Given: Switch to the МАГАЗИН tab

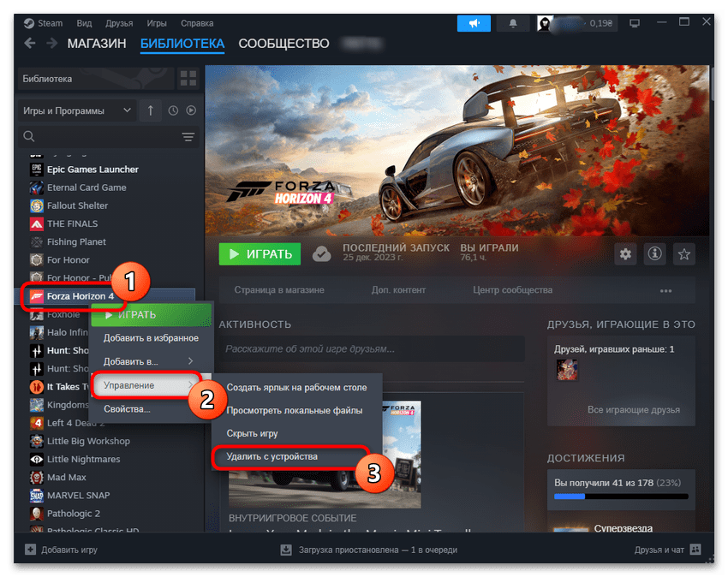Looking at the screenshot, I should pyautogui.click(x=97, y=44).
